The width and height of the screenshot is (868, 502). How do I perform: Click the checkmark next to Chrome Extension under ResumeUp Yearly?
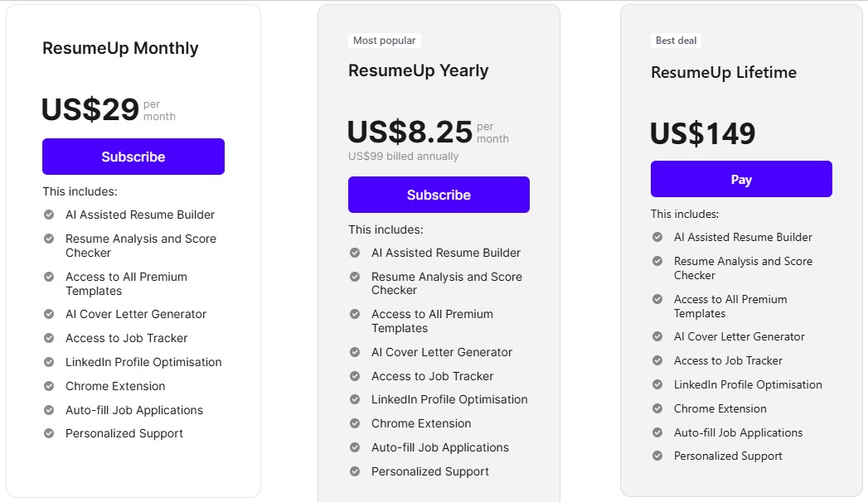point(355,423)
